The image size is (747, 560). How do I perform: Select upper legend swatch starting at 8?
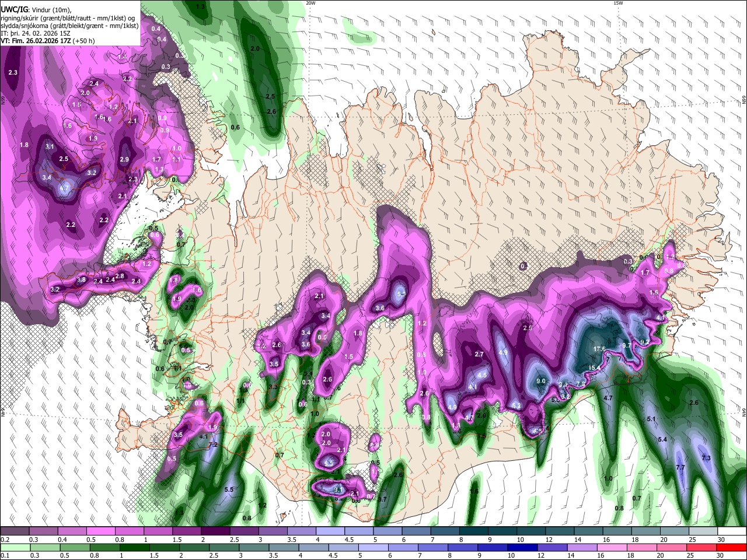point(474,531)
